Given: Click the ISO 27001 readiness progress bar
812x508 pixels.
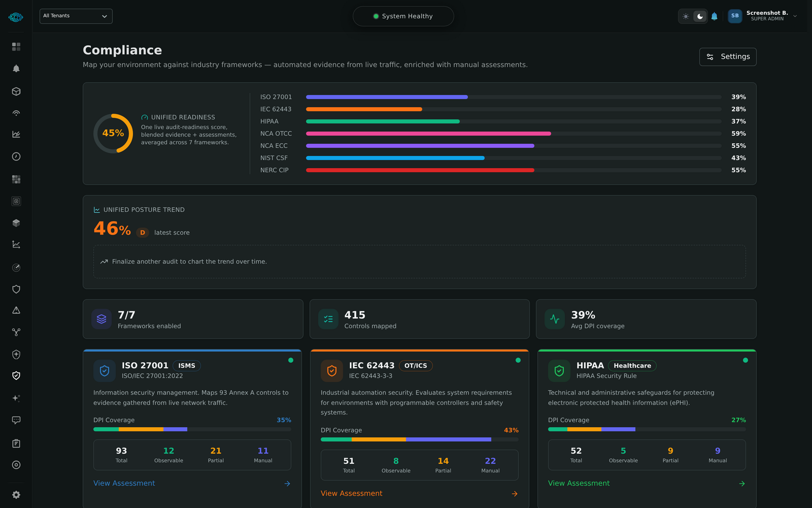Looking at the screenshot, I should point(514,97).
